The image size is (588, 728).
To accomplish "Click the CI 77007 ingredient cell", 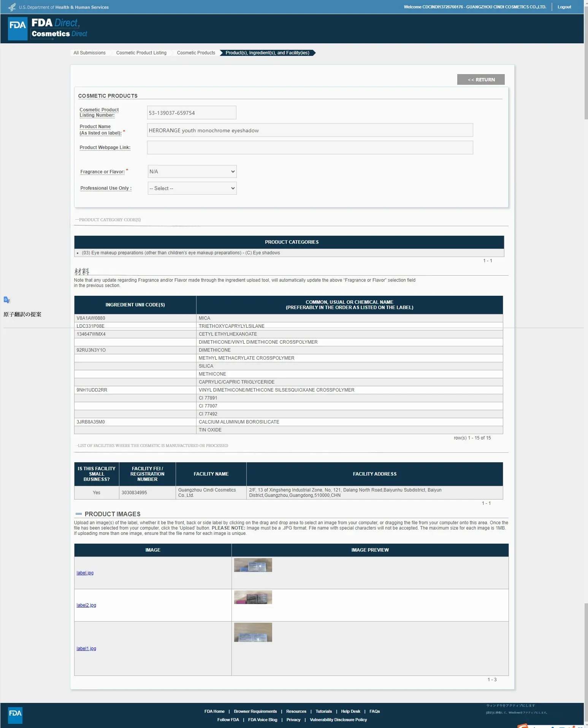I will [349, 406].
